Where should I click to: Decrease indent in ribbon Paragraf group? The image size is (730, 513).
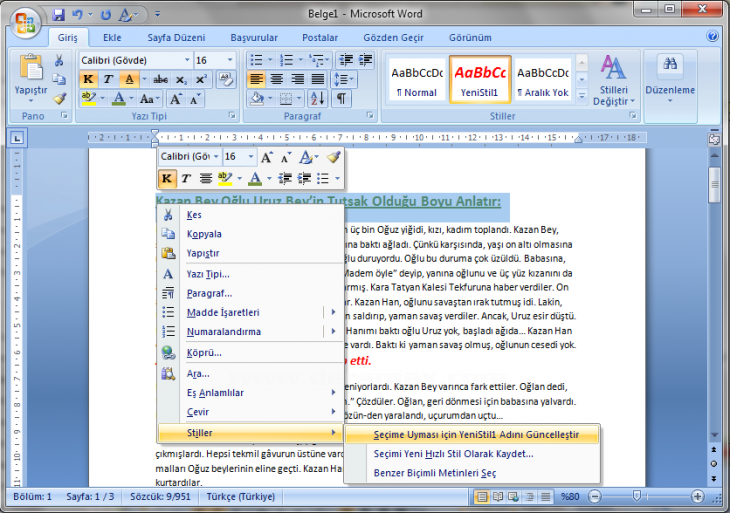pos(346,60)
